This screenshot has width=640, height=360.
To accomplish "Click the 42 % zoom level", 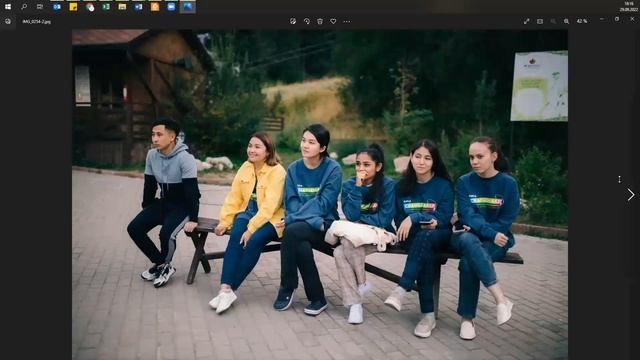I will click(x=582, y=21).
